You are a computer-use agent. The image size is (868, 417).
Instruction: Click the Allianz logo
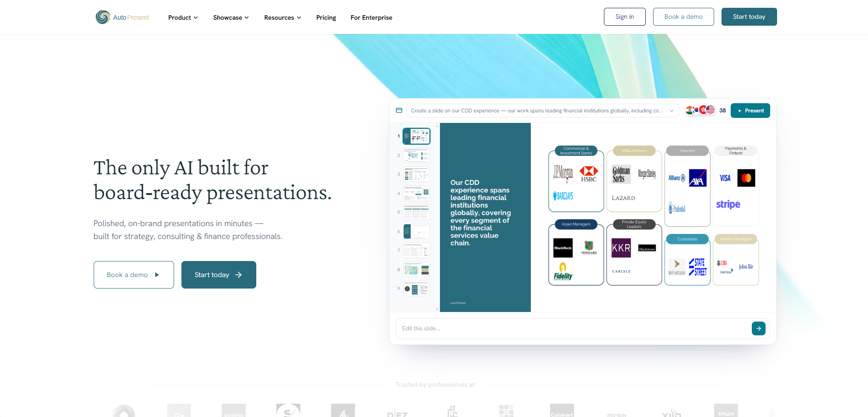point(677,178)
